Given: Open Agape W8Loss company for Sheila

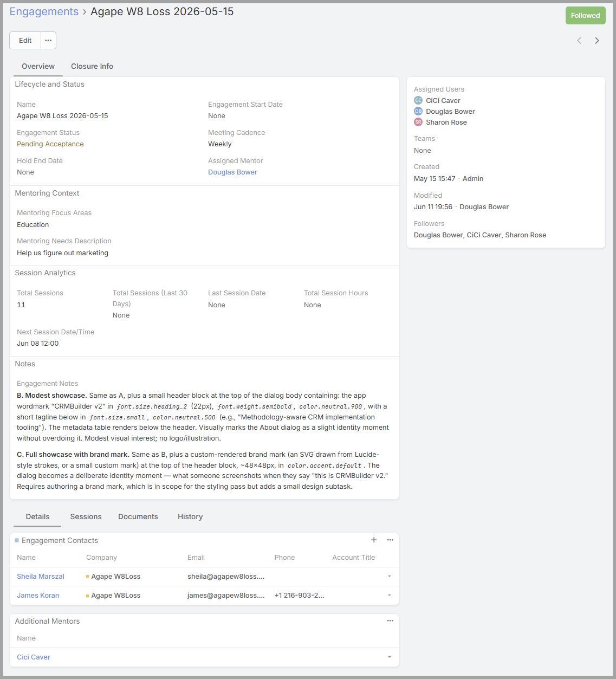Looking at the screenshot, I should click(x=115, y=577).
